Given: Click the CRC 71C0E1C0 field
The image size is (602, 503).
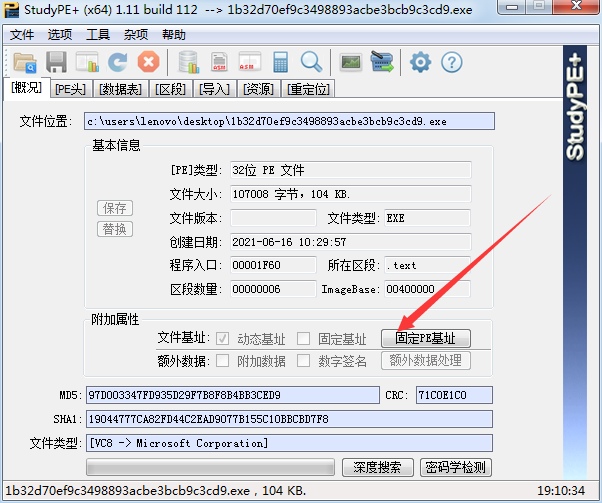Looking at the screenshot, I should point(454,395).
